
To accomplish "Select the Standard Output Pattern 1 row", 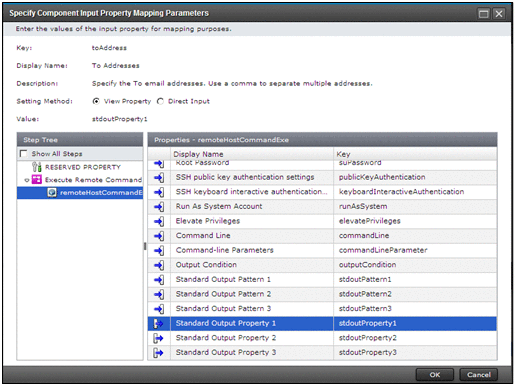I will tap(322, 279).
